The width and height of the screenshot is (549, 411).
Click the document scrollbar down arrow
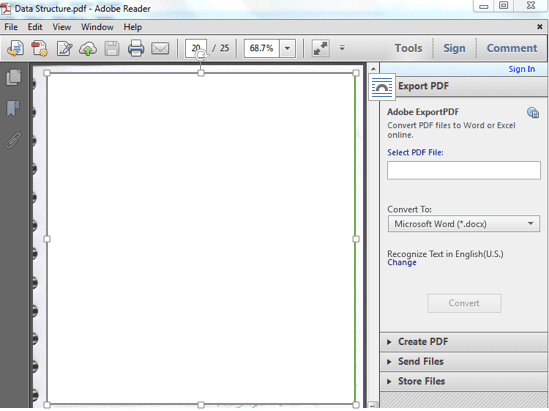point(373,405)
